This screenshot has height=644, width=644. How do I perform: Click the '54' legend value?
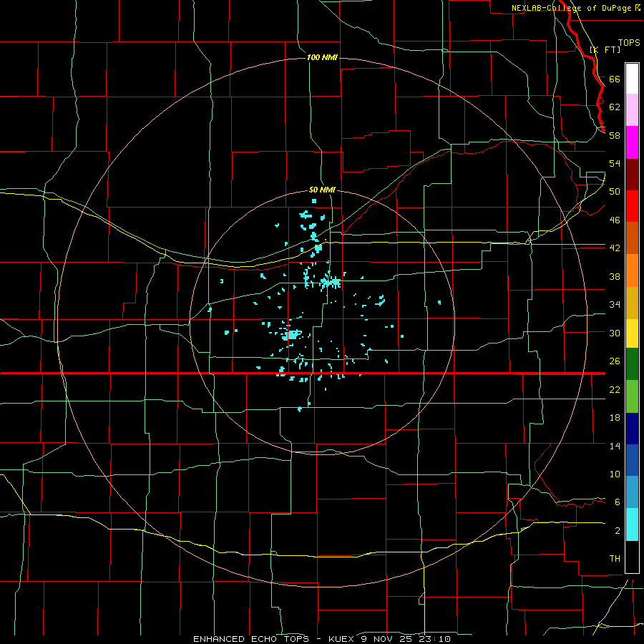tap(615, 163)
